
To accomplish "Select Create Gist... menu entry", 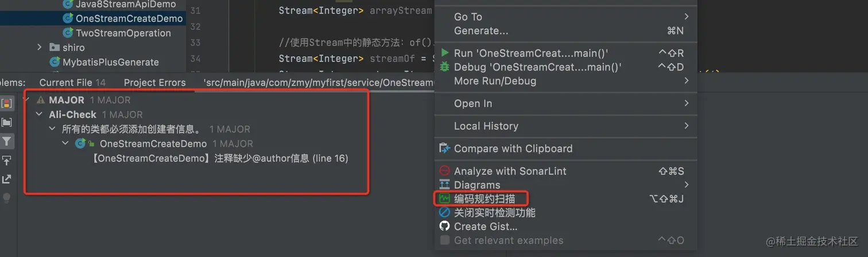I will [x=565, y=226].
